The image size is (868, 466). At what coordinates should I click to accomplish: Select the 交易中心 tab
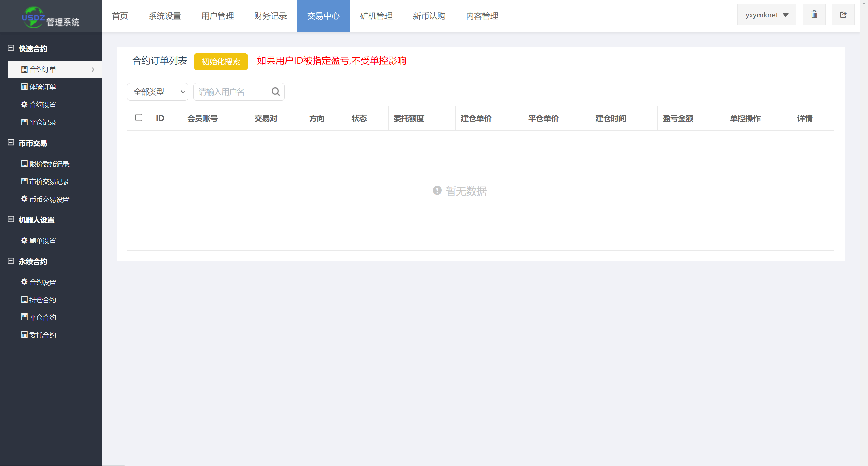pos(323,16)
